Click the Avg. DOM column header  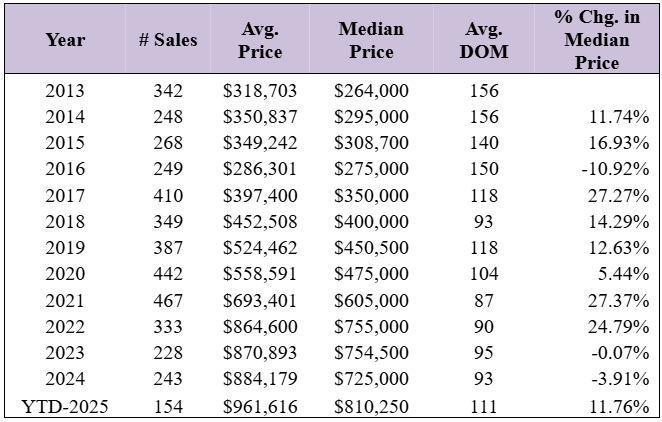[x=484, y=40]
